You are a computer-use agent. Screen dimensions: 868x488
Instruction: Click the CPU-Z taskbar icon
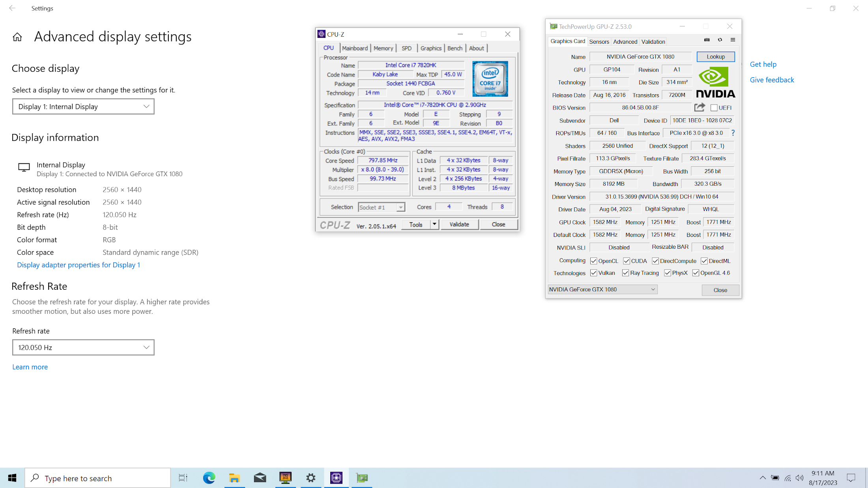click(336, 478)
